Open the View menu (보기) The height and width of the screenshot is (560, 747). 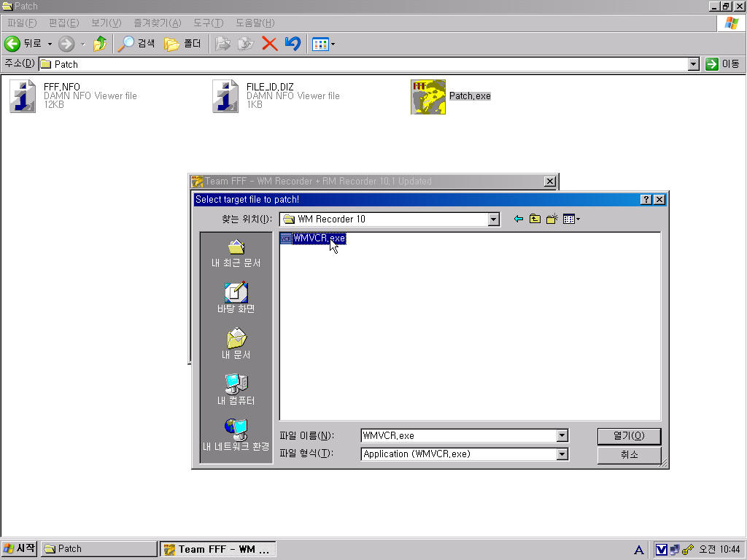(x=107, y=23)
